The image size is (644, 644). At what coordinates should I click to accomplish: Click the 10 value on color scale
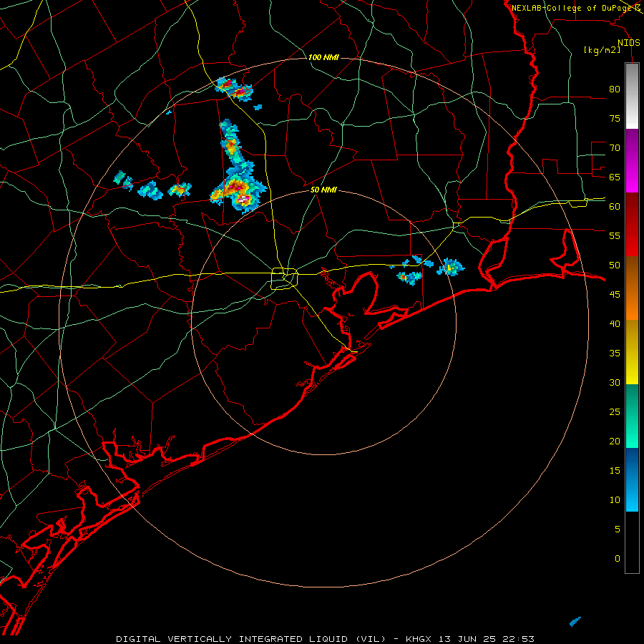615,500
